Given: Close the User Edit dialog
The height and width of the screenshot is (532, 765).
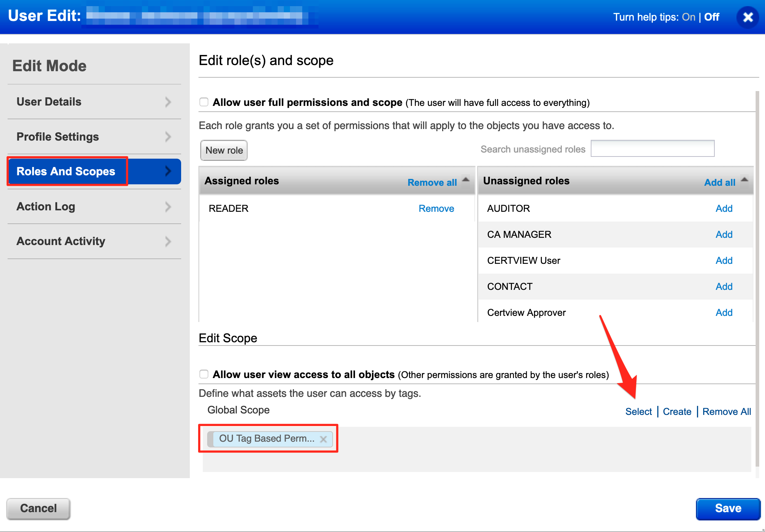Looking at the screenshot, I should [x=747, y=17].
